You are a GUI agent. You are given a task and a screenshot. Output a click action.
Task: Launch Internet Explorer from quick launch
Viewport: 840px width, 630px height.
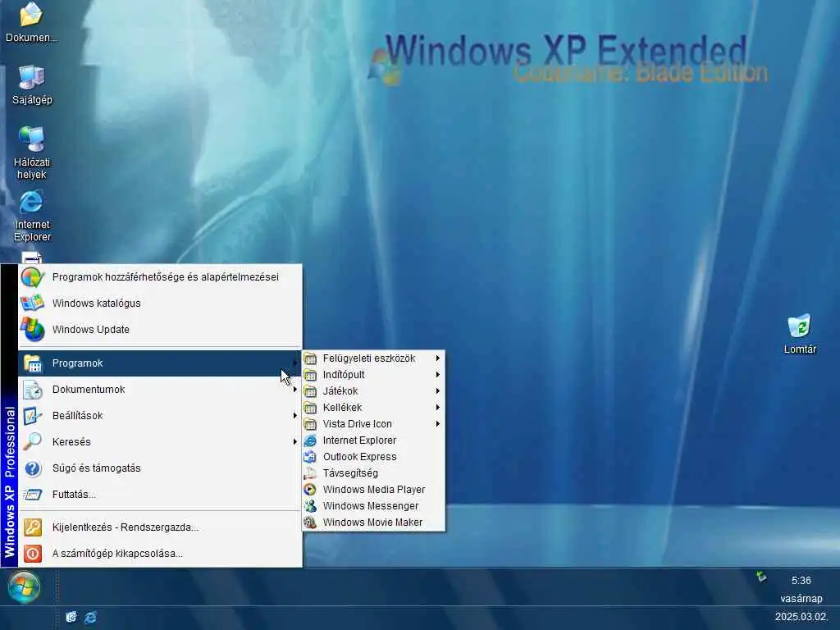(x=90, y=617)
